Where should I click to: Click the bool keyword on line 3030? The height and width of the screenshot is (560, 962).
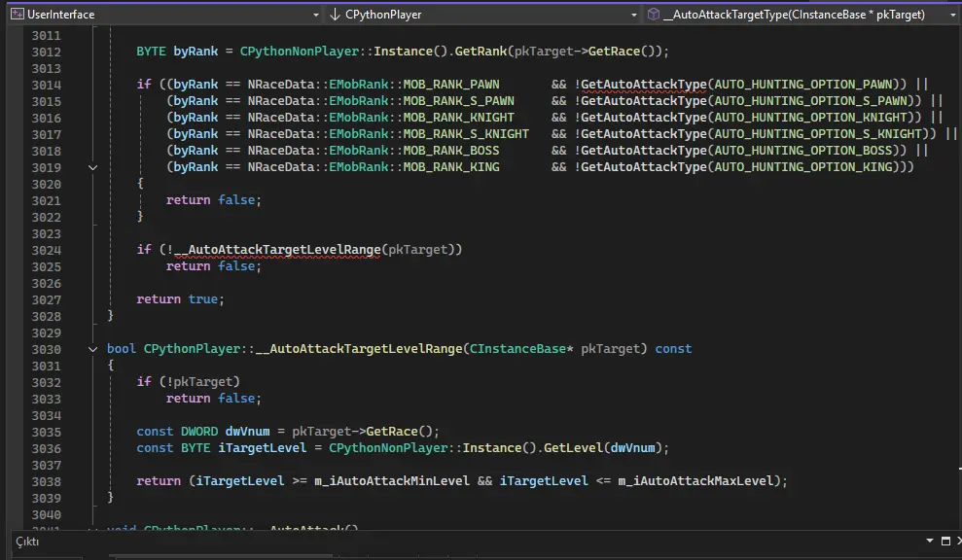pyautogui.click(x=121, y=349)
